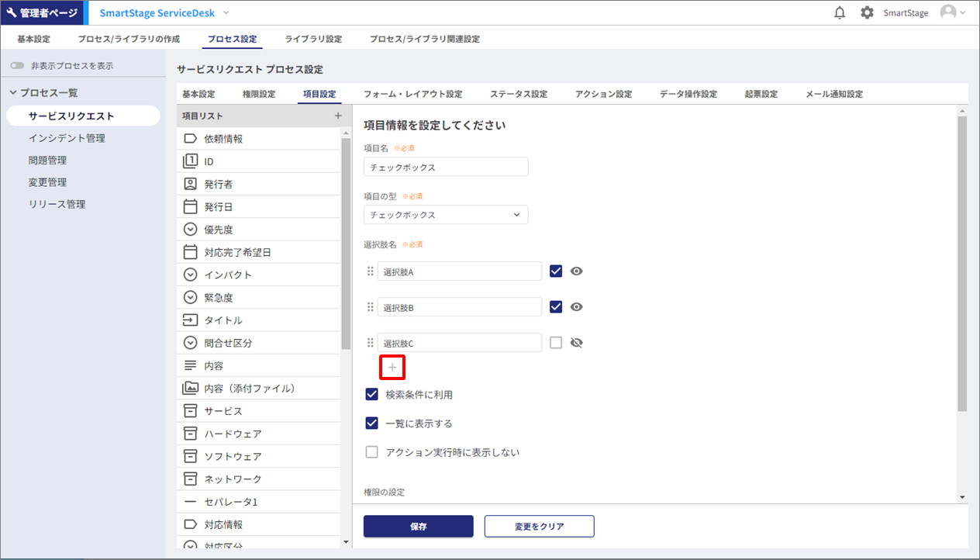
Task: Click the 保存 button
Action: coord(418,526)
